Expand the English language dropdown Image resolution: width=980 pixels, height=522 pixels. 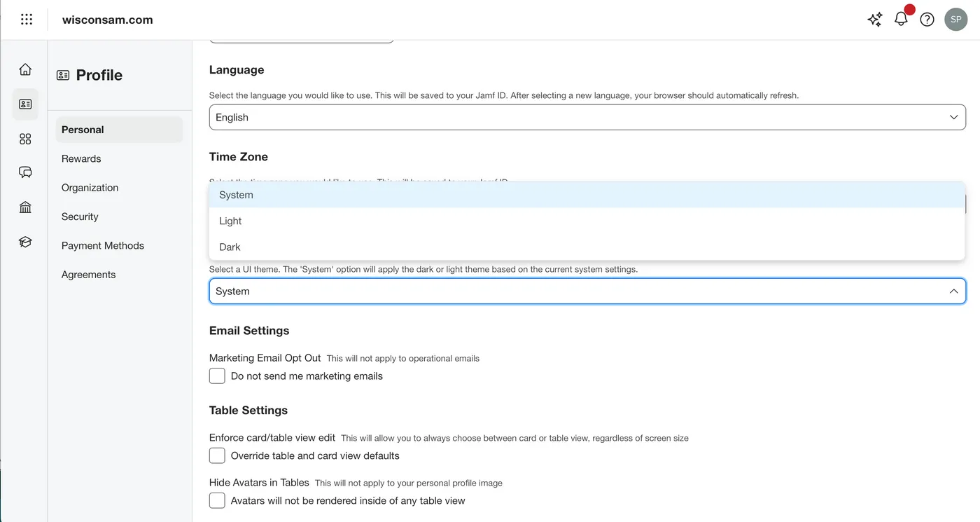click(x=587, y=118)
